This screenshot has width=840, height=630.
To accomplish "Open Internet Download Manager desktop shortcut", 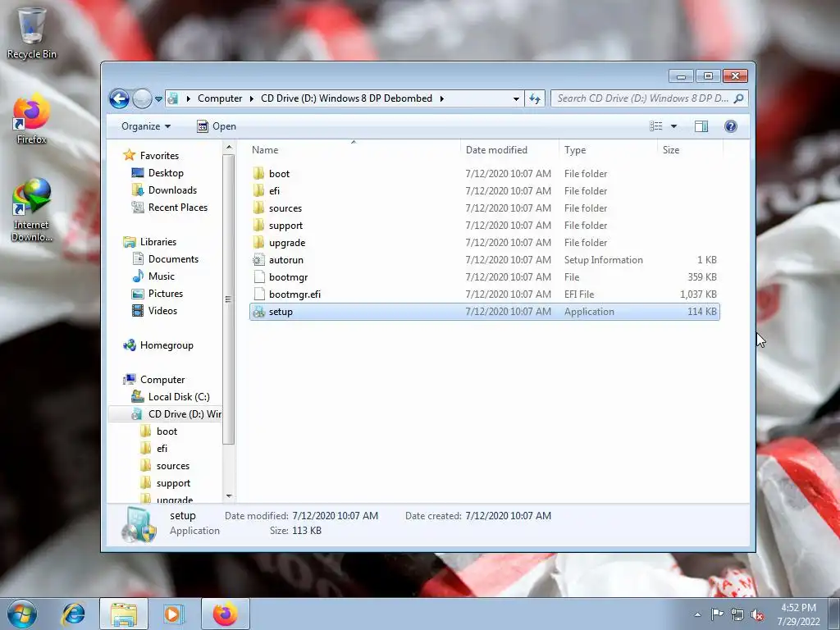I will (x=31, y=210).
